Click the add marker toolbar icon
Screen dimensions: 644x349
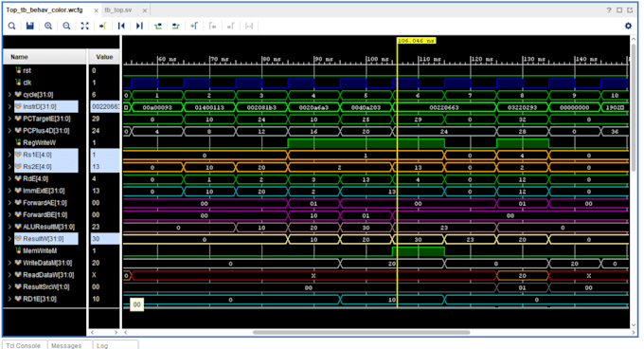194,26
